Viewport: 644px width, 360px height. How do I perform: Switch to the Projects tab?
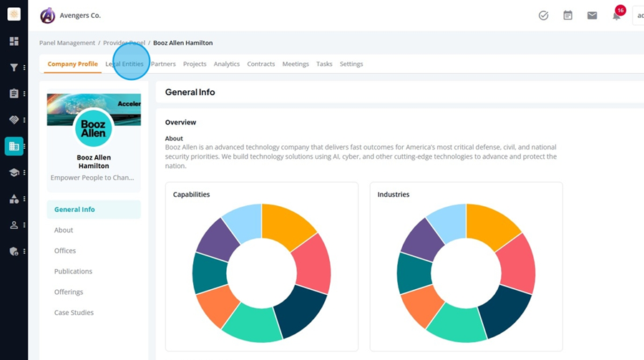195,64
